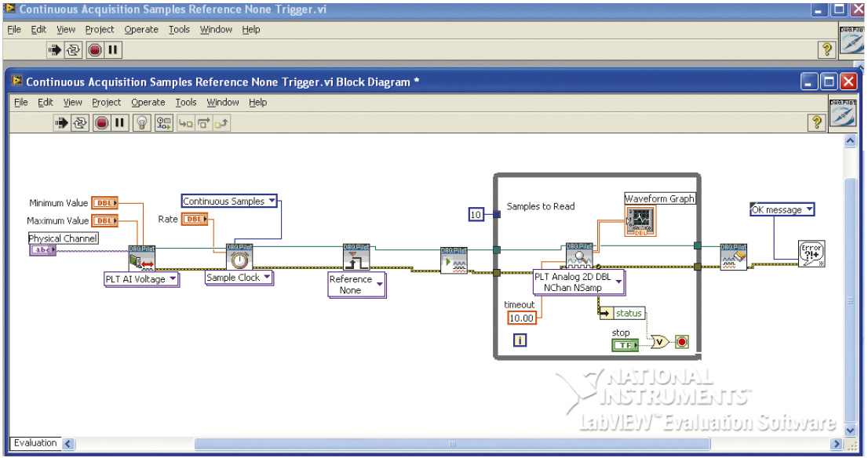Open Project menu in Block Diagram window

tap(106, 102)
